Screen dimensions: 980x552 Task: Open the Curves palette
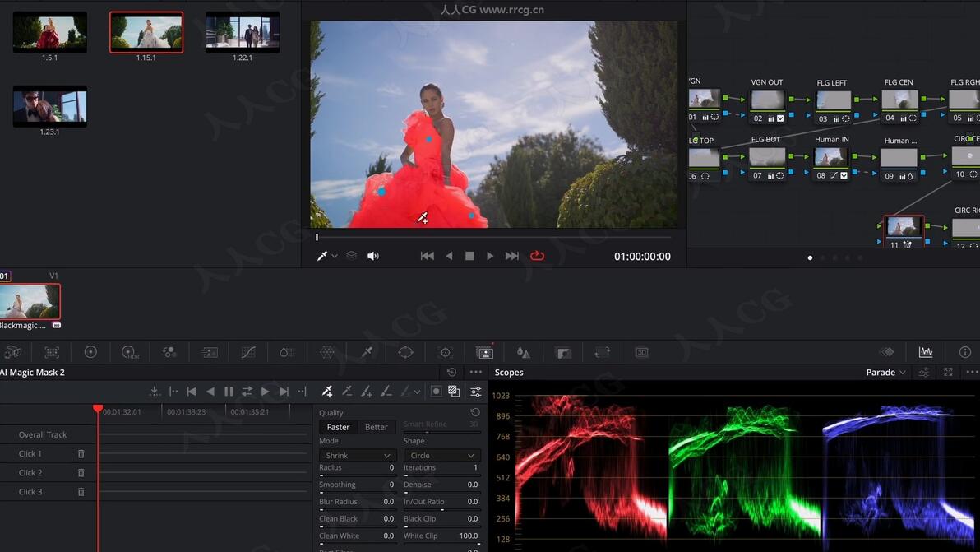point(248,353)
